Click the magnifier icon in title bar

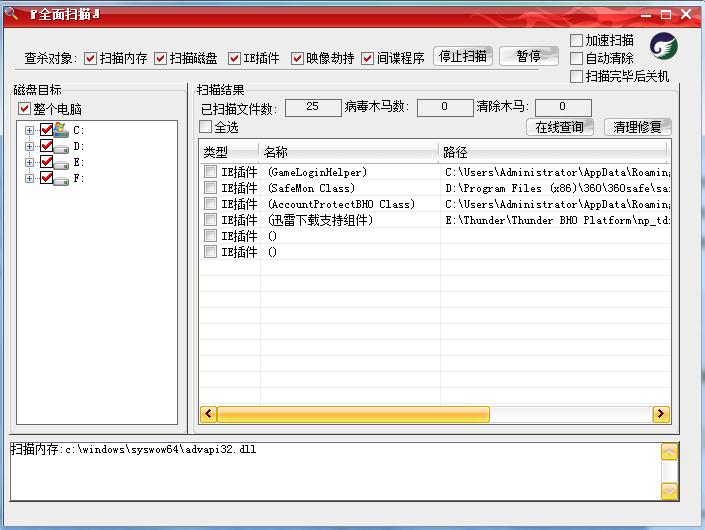click(11, 13)
